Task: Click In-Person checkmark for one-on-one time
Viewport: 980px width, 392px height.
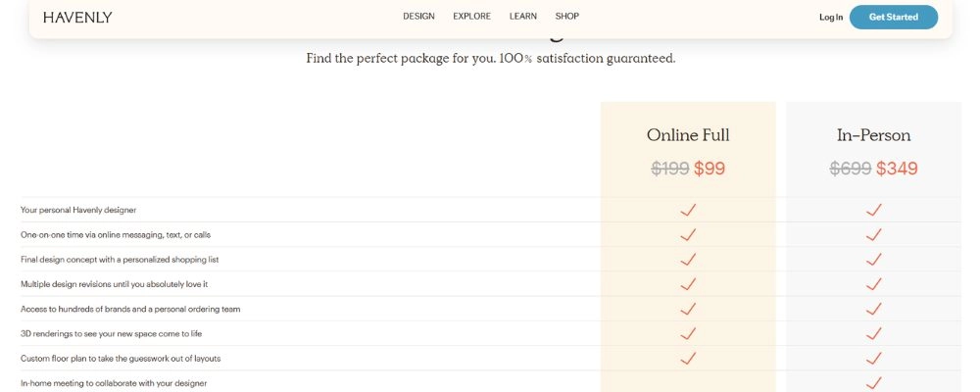Action: (874, 234)
